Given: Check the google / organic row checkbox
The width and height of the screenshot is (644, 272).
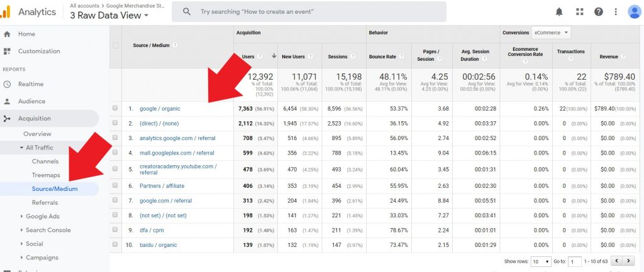Looking at the screenshot, I should 115,108.
